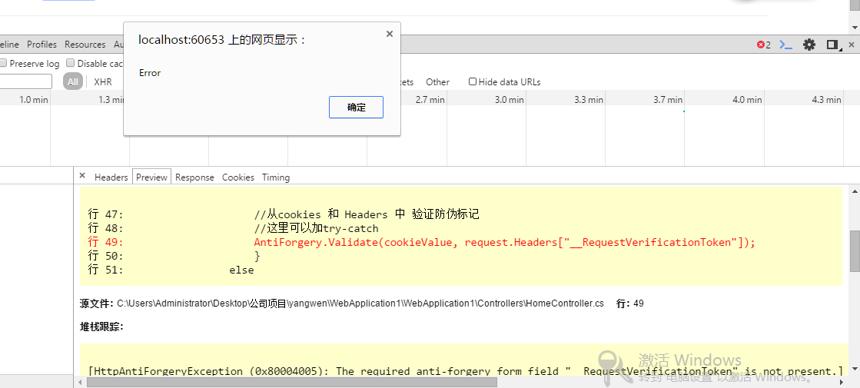Enable the Preserve log checkbox
This screenshot has width=860, height=388.
(3, 63)
